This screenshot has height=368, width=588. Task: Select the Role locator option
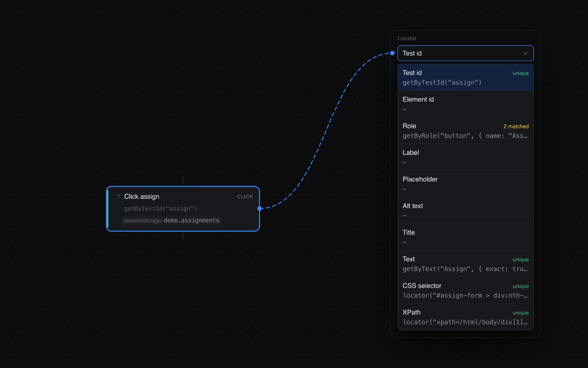465,131
